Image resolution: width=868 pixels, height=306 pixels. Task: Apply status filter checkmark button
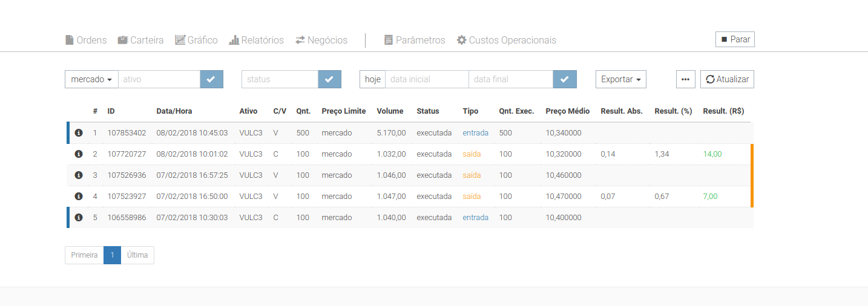tap(329, 79)
